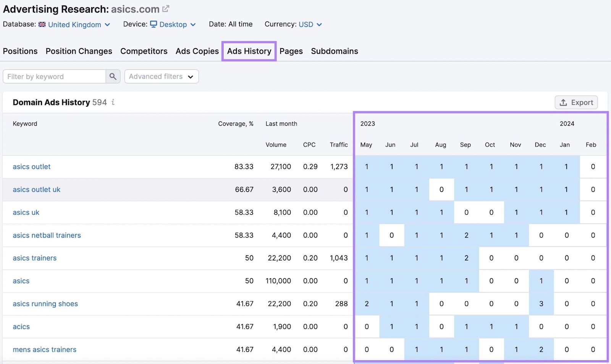The image size is (611, 364).
Task: Switch to the Positions tab
Action: coord(20,51)
